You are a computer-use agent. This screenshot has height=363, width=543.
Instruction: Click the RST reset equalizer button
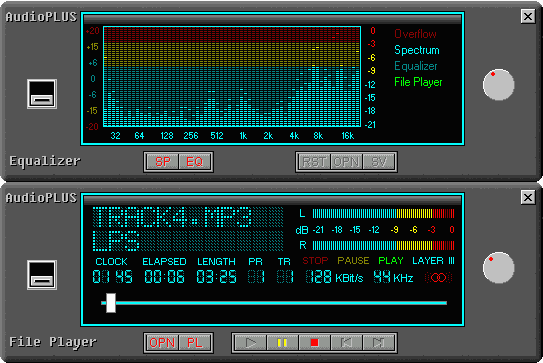pyautogui.click(x=314, y=162)
